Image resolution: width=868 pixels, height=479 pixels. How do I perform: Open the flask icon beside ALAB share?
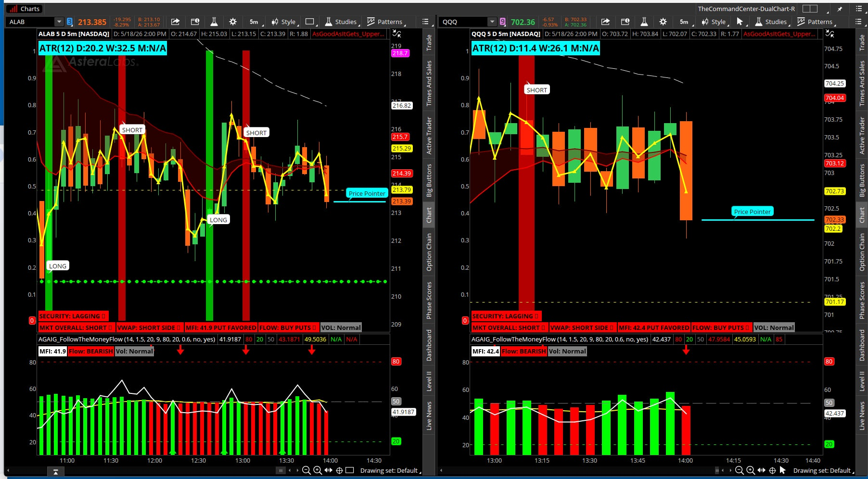point(214,22)
